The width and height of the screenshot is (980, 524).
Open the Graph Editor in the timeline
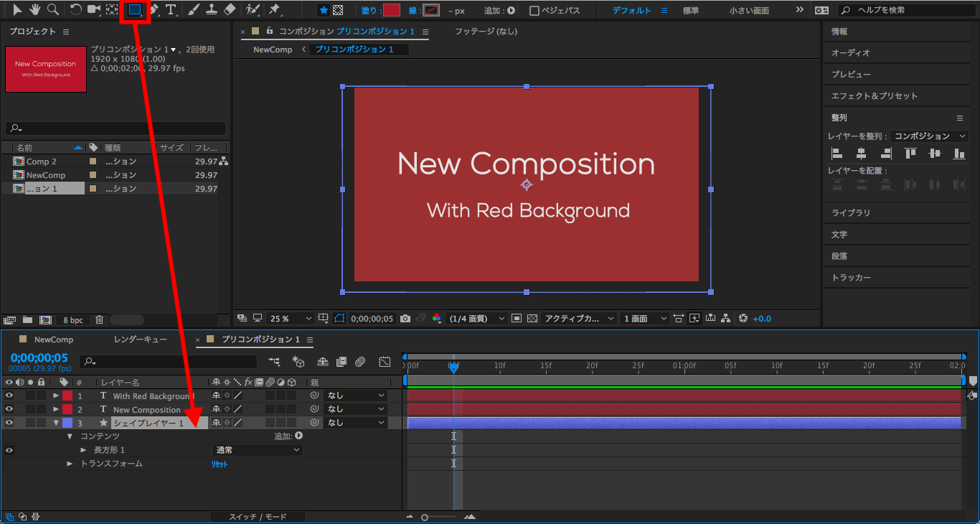[x=385, y=362]
